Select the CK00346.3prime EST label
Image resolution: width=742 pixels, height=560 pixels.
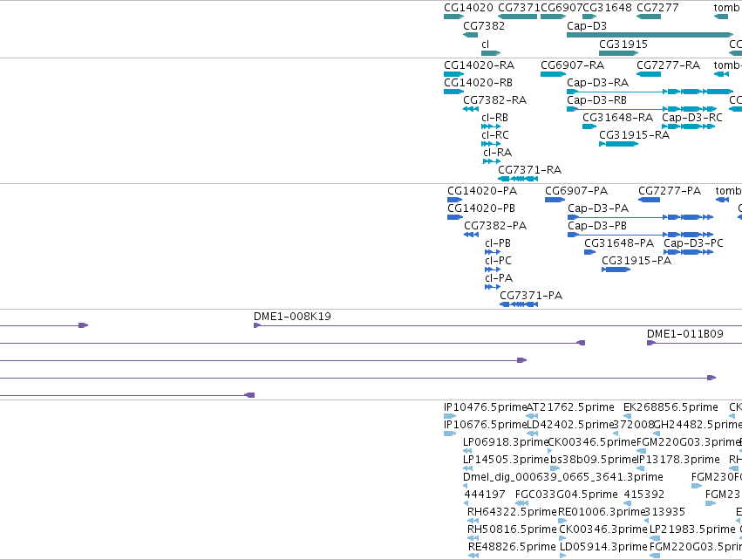[602, 529]
